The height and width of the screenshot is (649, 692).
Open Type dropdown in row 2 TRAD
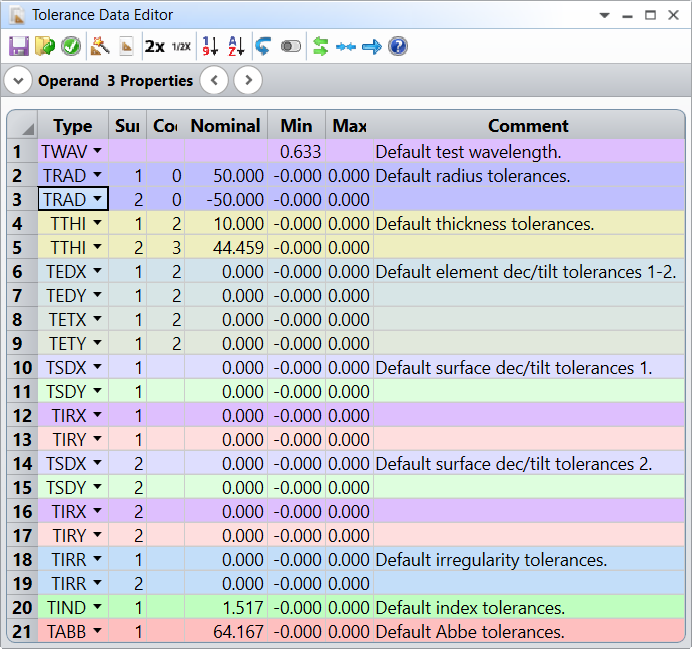point(98,175)
